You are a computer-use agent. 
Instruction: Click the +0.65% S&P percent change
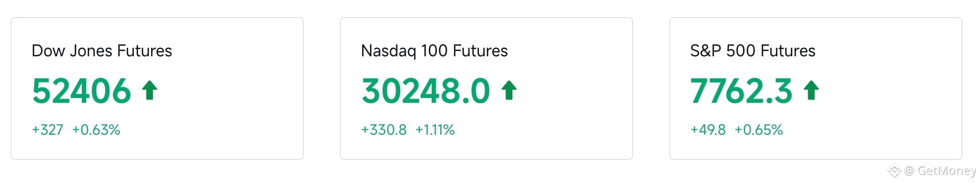(x=759, y=130)
